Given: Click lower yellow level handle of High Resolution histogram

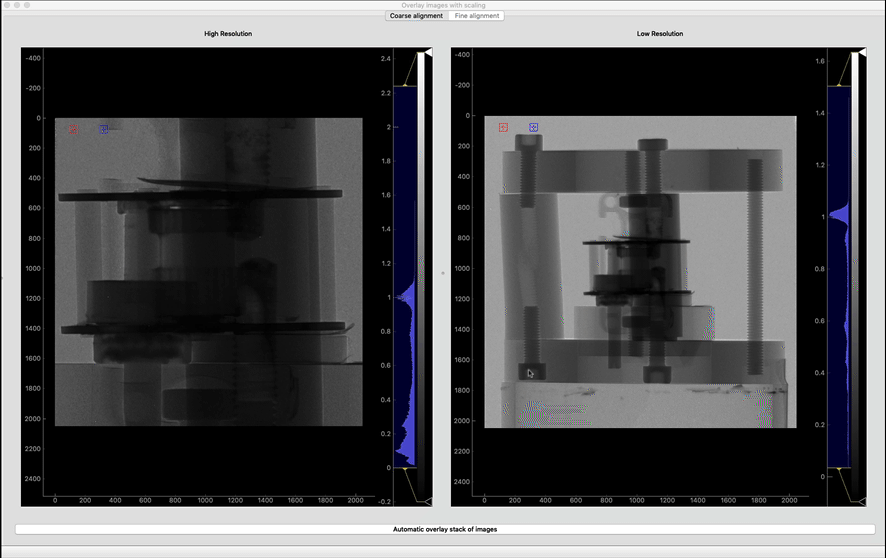Looking at the screenshot, I should pyautogui.click(x=406, y=467).
